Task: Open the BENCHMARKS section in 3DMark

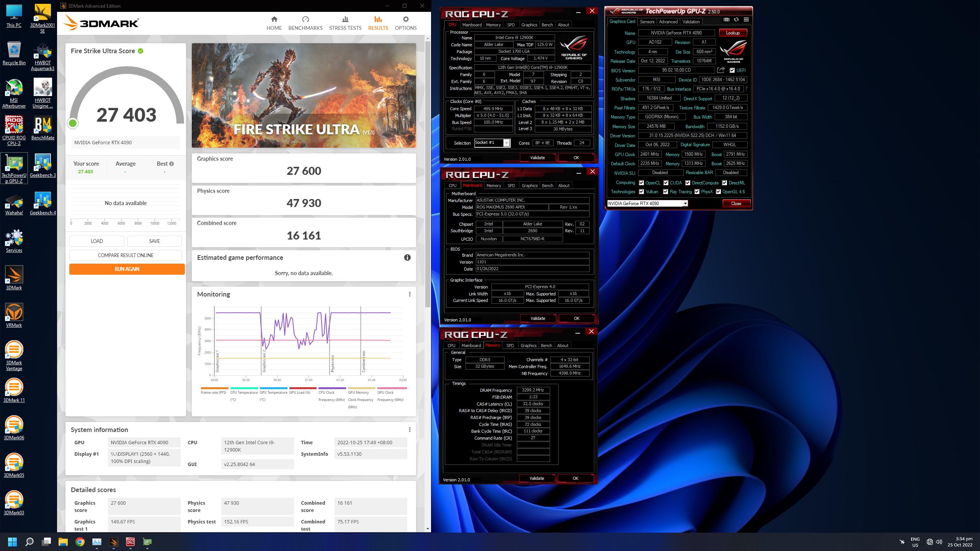Action: pyautogui.click(x=305, y=23)
